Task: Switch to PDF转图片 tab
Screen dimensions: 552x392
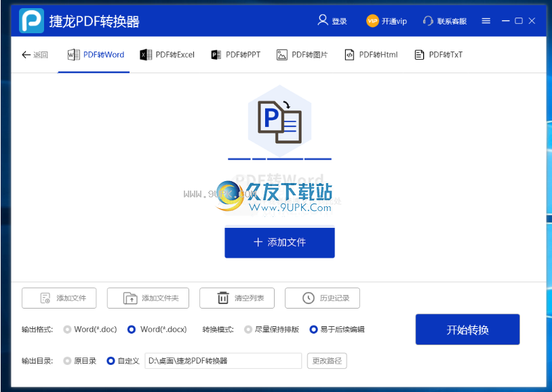Action: coord(302,54)
